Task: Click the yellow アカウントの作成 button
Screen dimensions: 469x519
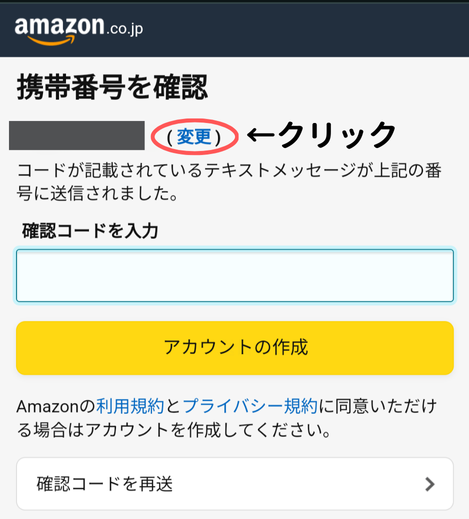Action: click(x=235, y=348)
